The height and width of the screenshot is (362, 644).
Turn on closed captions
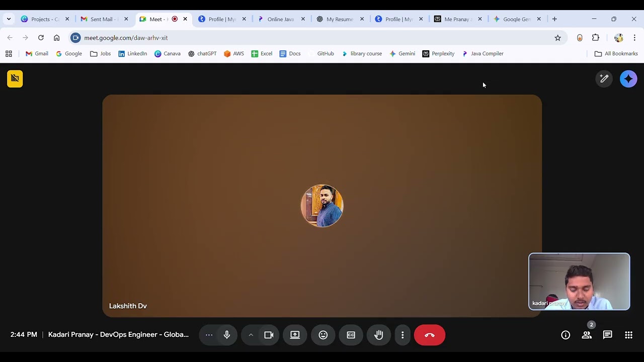click(351, 335)
